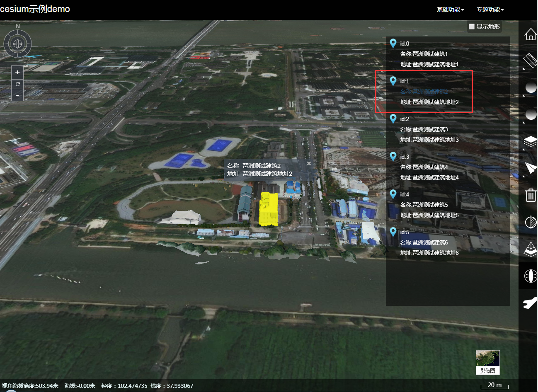
Task: Click the refresh button between zoom controls
Action: (17, 83)
